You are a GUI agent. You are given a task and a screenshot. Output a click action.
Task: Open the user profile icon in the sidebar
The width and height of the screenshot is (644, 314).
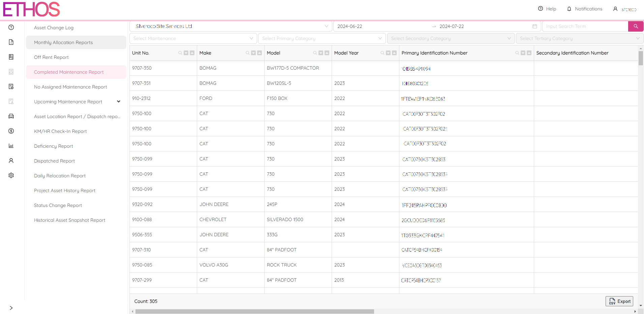point(11,161)
